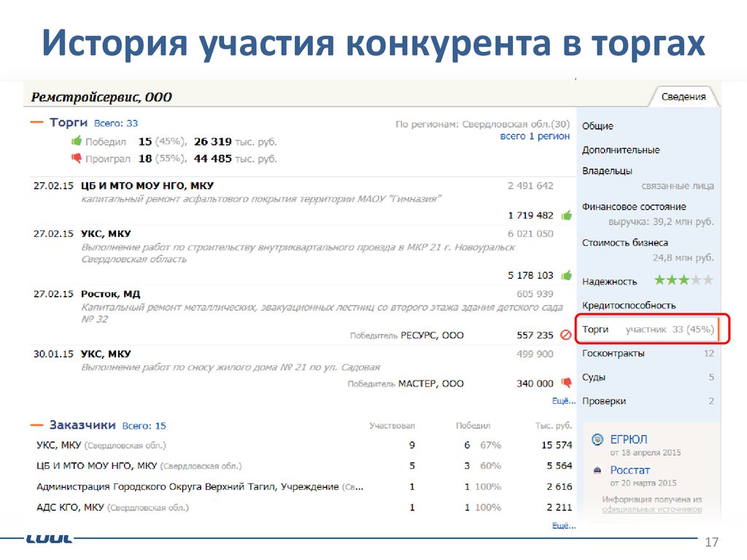Collapse the Заказчики section header
Screen dimensions: 747x560
click(36, 425)
